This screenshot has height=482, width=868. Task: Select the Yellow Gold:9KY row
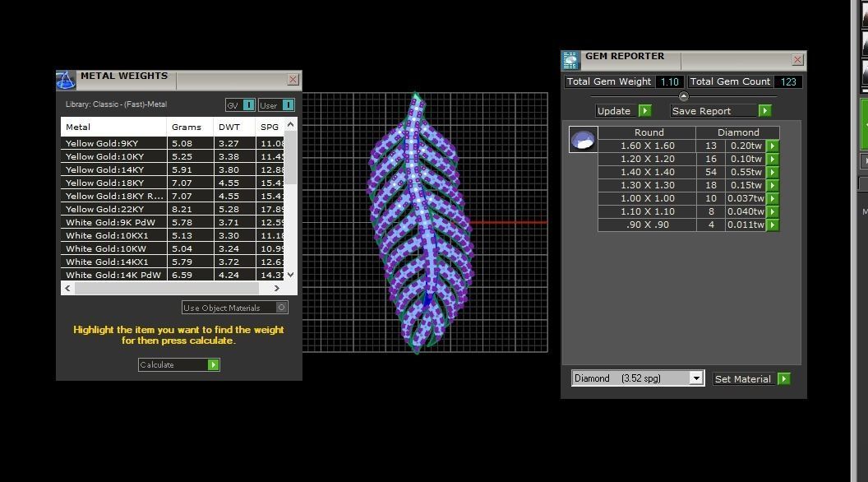pos(173,143)
